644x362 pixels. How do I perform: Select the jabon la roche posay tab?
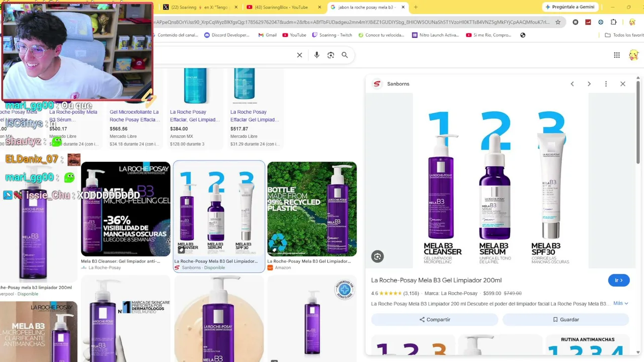tap(368, 7)
